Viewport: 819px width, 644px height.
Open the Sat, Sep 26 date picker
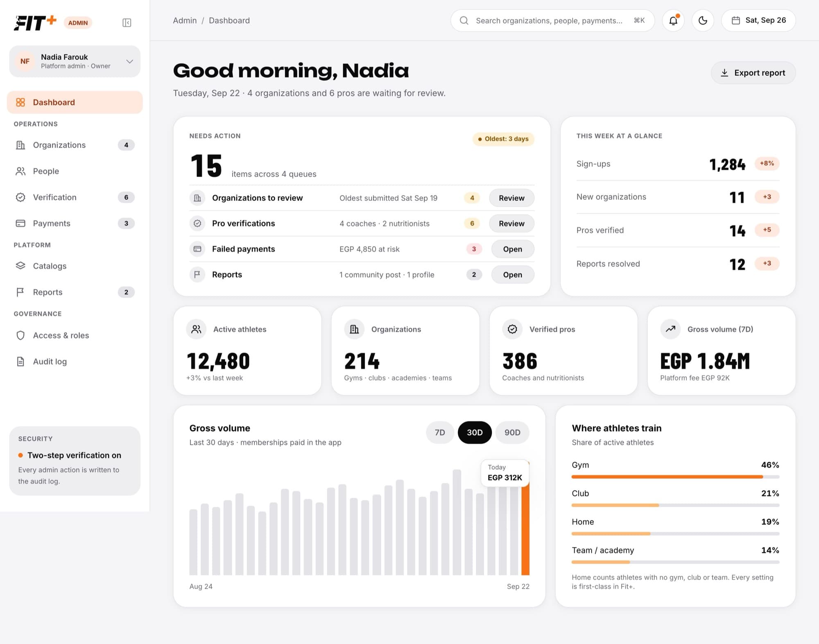coord(758,20)
